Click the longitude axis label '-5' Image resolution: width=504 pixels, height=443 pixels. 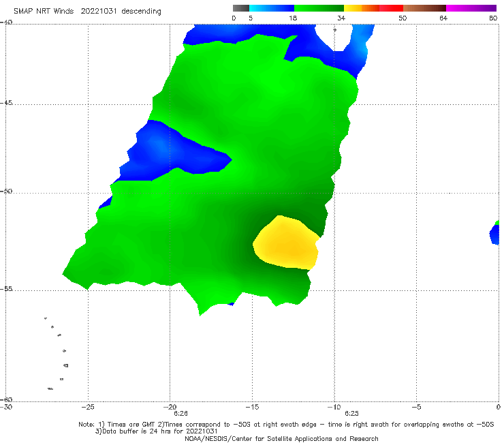tap(416, 407)
